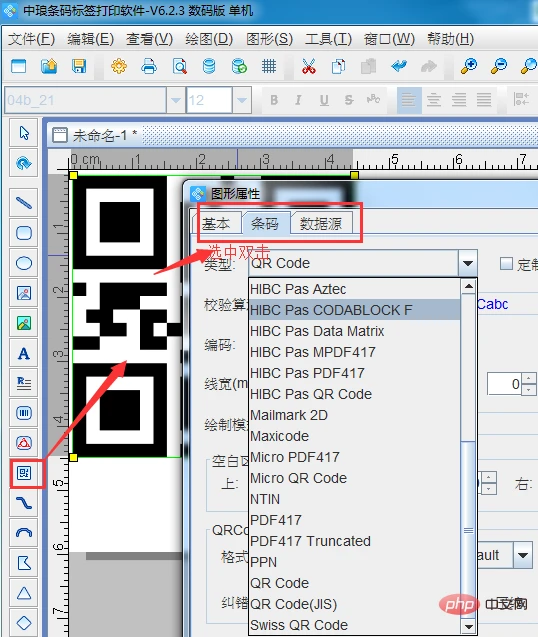Save the label with the floppy icon

(x=79, y=66)
